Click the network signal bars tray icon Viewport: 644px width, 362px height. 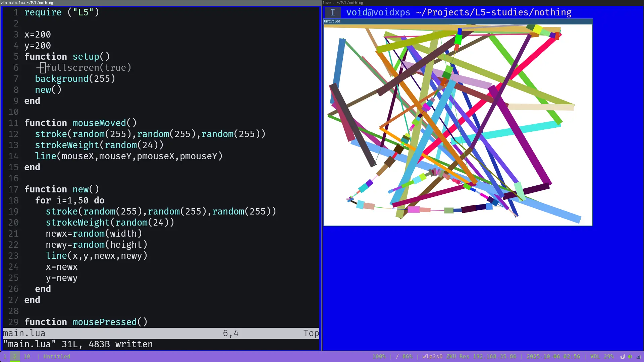[x=639, y=357]
